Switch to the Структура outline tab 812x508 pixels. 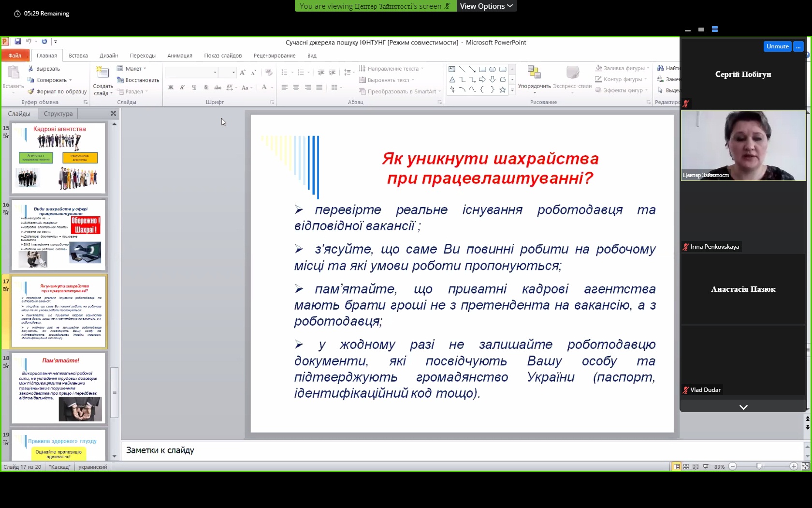tap(58, 114)
